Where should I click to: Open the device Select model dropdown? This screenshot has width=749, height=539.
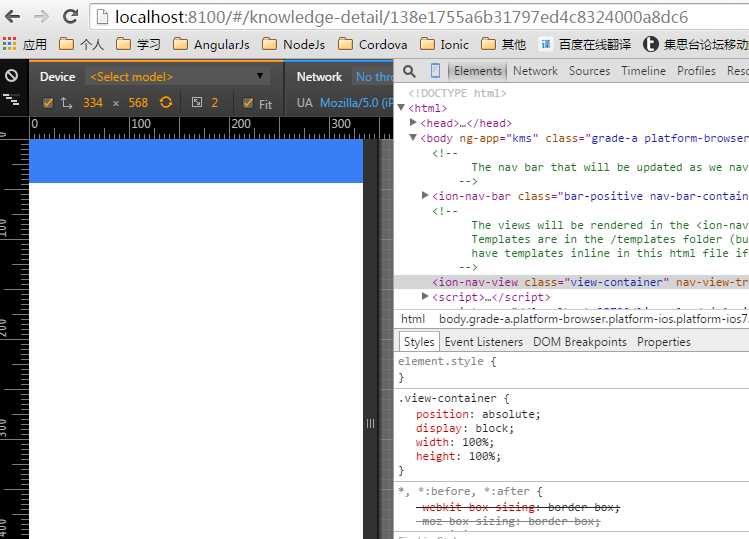click(x=177, y=76)
